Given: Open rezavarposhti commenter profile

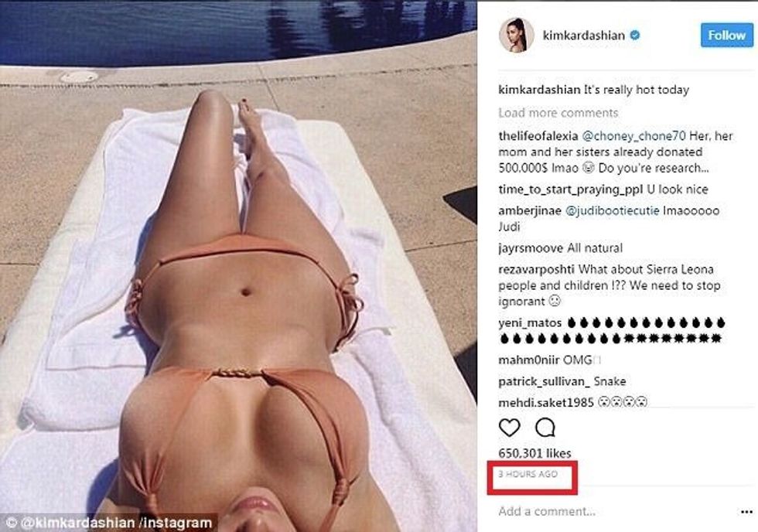Looking at the screenshot, I should pos(536,270).
